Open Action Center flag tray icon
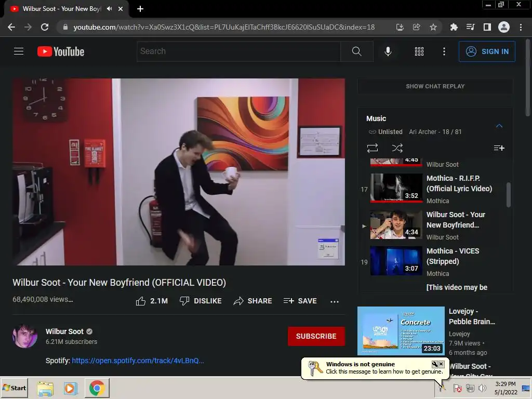 pos(457,388)
